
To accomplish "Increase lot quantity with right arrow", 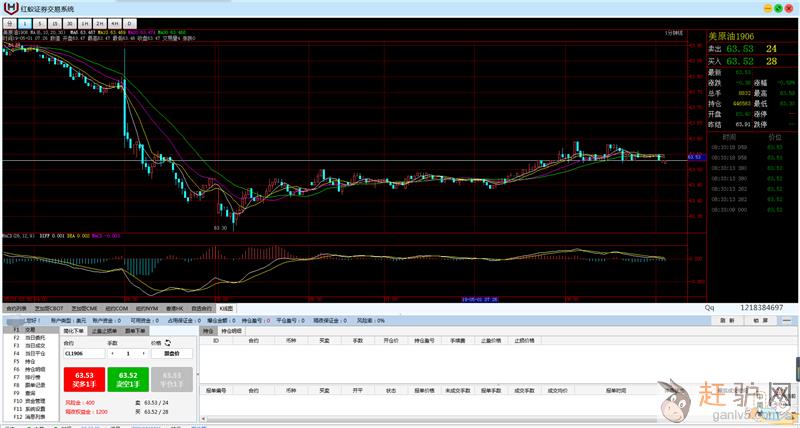I will (142, 353).
